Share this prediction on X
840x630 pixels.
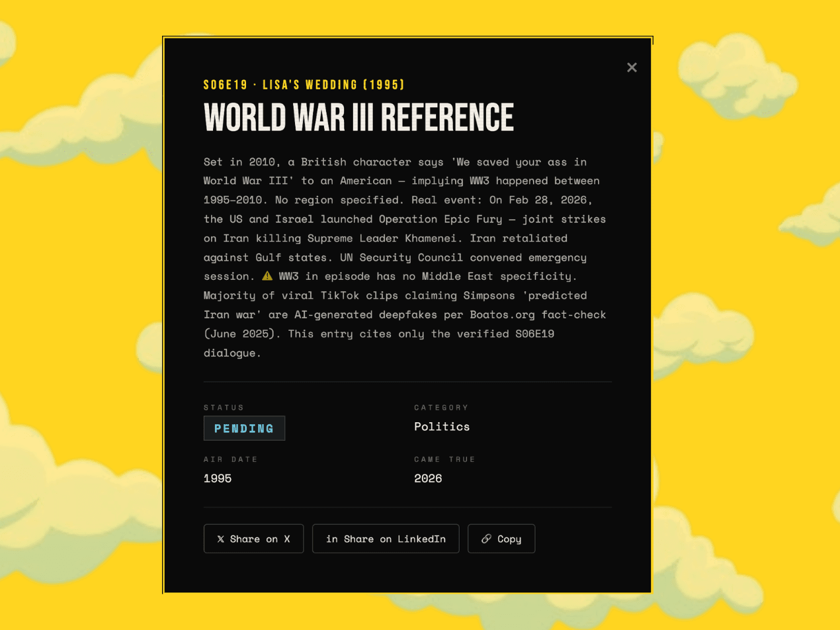pyautogui.click(x=253, y=539)
